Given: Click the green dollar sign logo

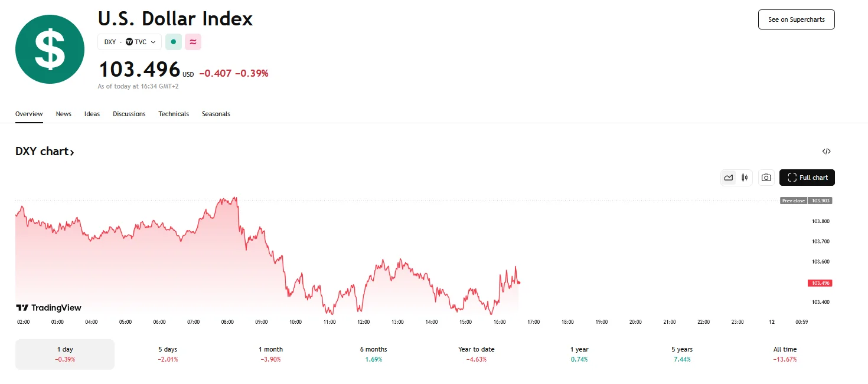Looking at the screenshot, I should (x=50, y=50).
